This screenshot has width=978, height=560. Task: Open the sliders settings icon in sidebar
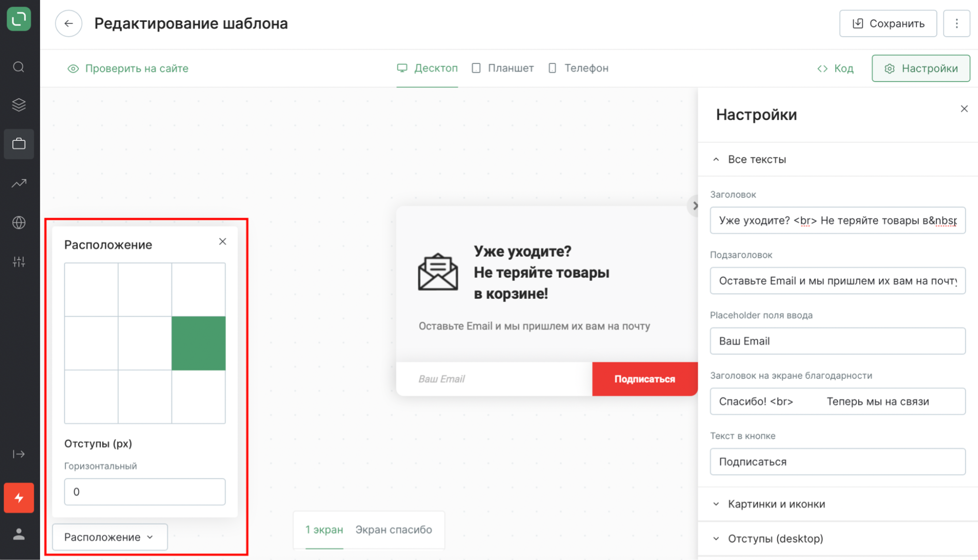(x=19, y=262)
